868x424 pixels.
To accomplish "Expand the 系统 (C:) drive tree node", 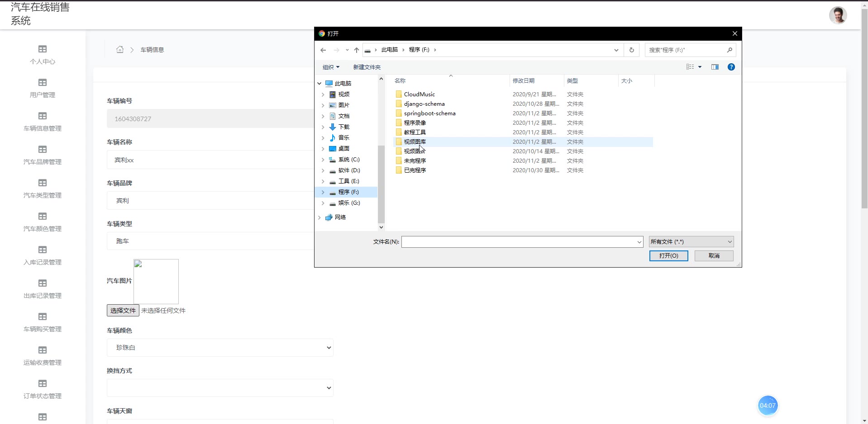I will click(x=323, y=160).
